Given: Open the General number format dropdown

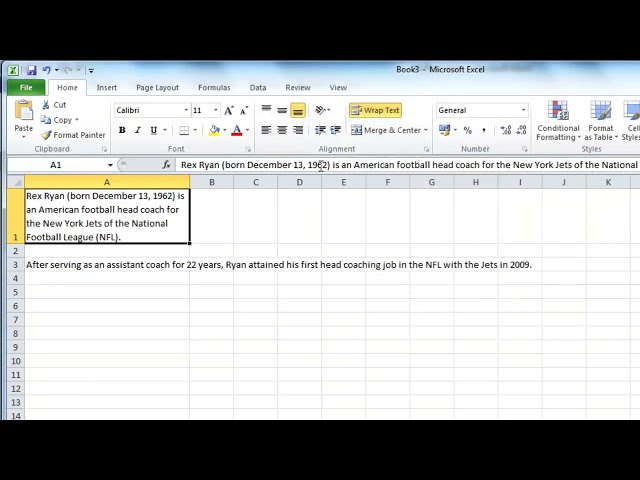Looking at the screenshot, I should point(523,110).
